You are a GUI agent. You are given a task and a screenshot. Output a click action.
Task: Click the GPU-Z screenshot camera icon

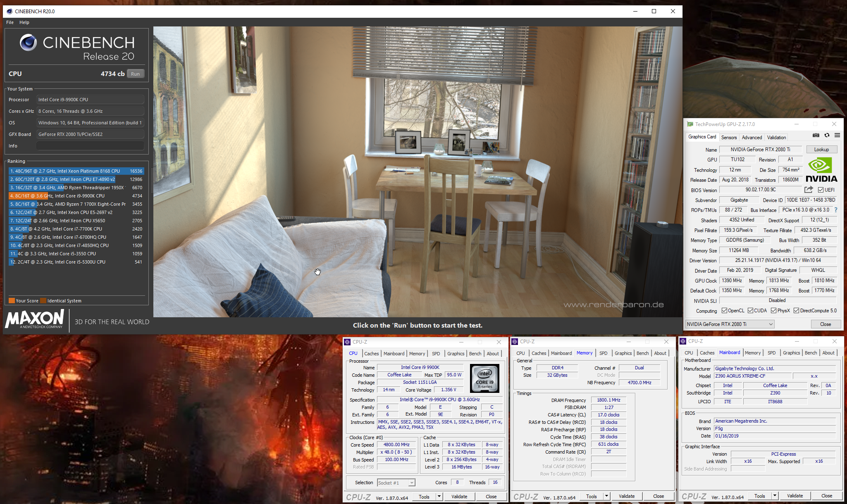pos(816,136)
